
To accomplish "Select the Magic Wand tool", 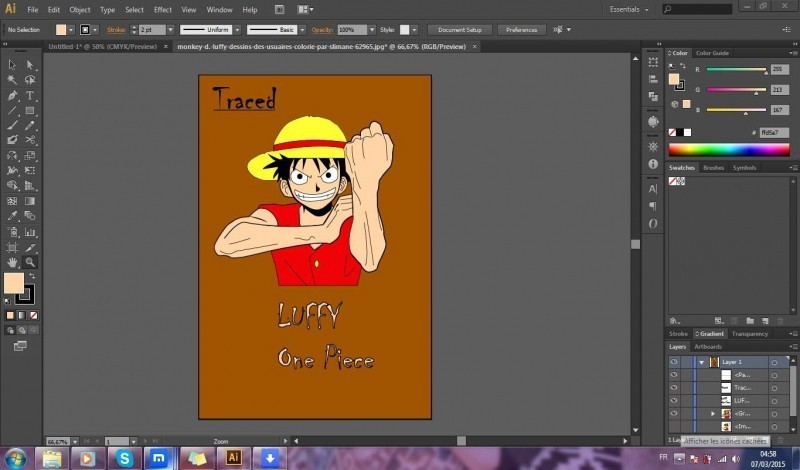I will point(12,80).
